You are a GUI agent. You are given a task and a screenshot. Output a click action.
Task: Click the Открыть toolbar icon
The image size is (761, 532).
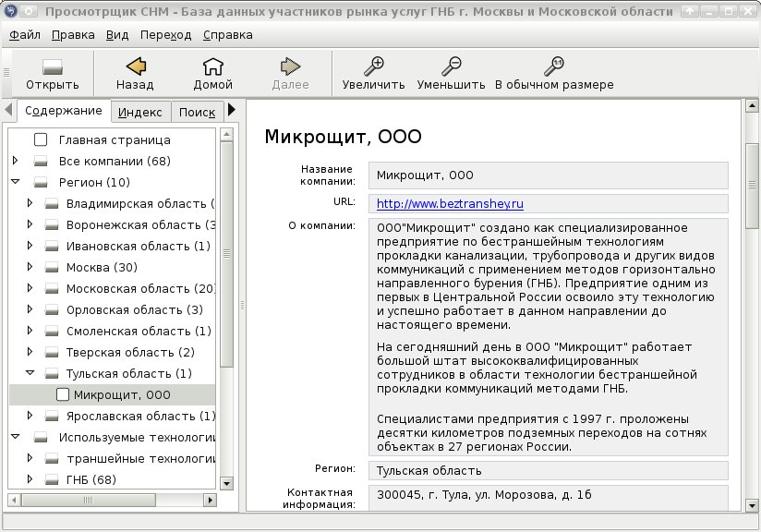pos(52,67)
